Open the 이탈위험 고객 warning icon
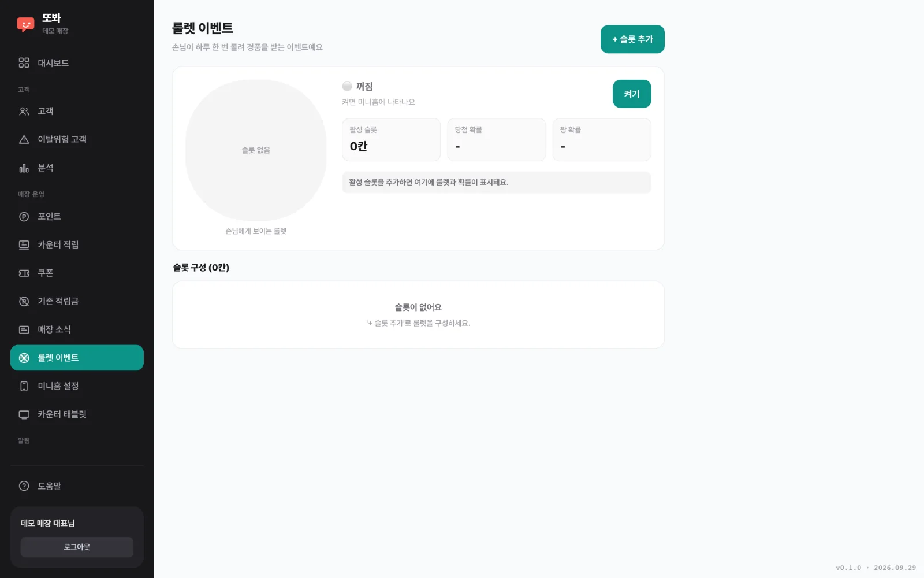Image resolution: width=924 pixels, height=578 pixels. (x=24, y=139)
